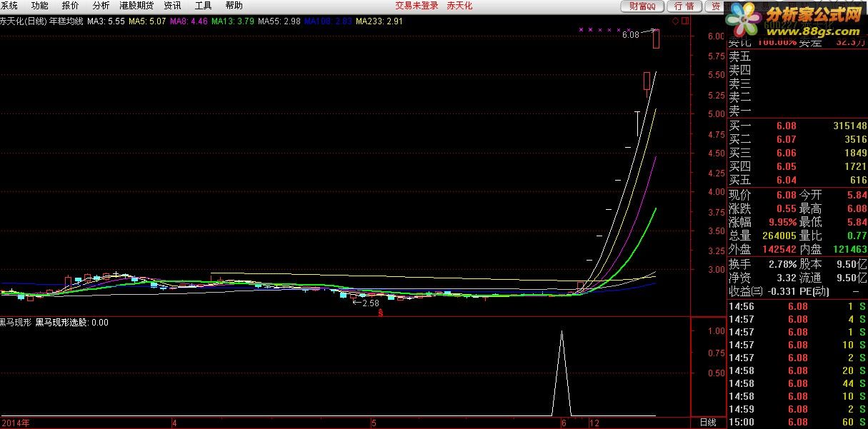This screenshot has height=429, width=868.
Task: Click the 2014年 label on time axis
Action: point(15,423)
